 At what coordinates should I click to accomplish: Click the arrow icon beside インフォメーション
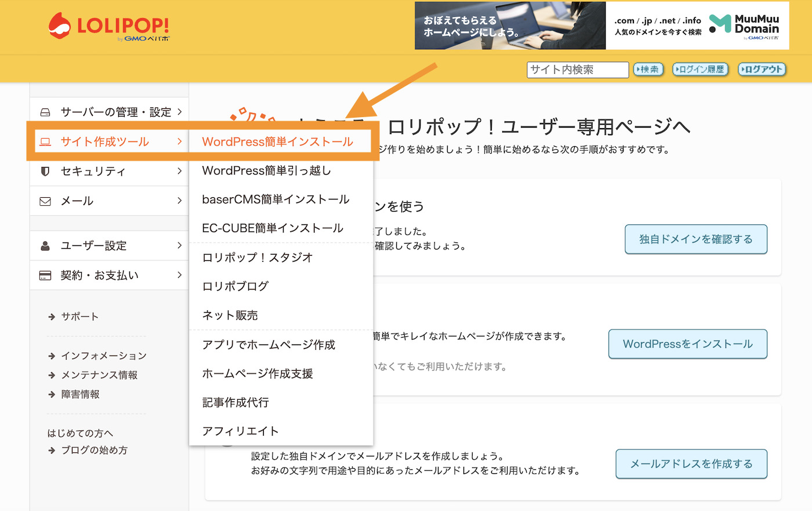(x=52, y=356)
